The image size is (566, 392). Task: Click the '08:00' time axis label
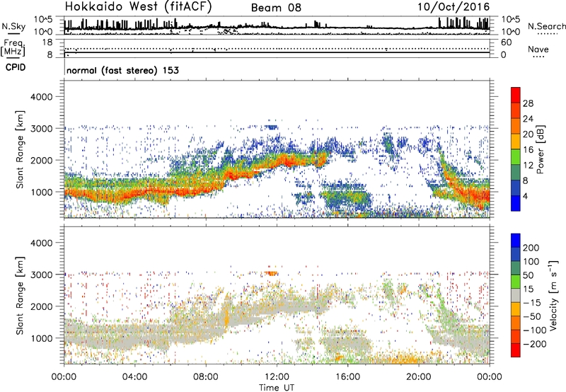(206, 377)
